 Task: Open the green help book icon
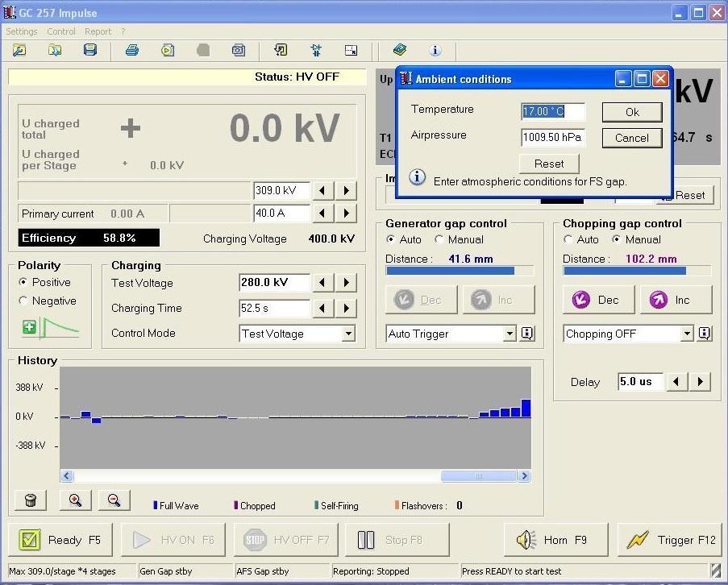[x=400, y=50]
